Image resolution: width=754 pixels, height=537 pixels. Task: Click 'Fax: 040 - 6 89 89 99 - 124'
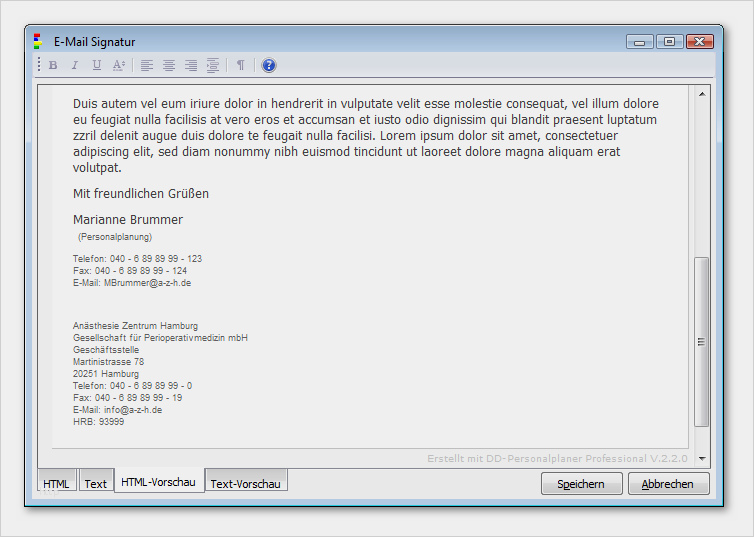point(130,271)
